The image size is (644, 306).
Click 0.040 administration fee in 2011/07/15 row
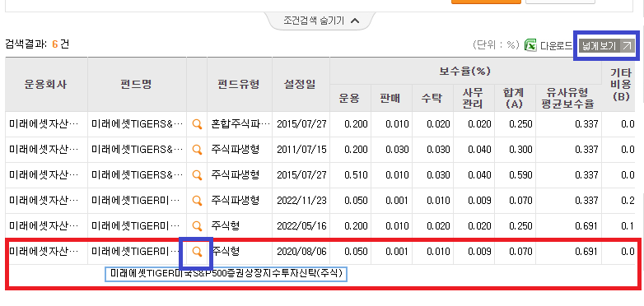(480, 150)
